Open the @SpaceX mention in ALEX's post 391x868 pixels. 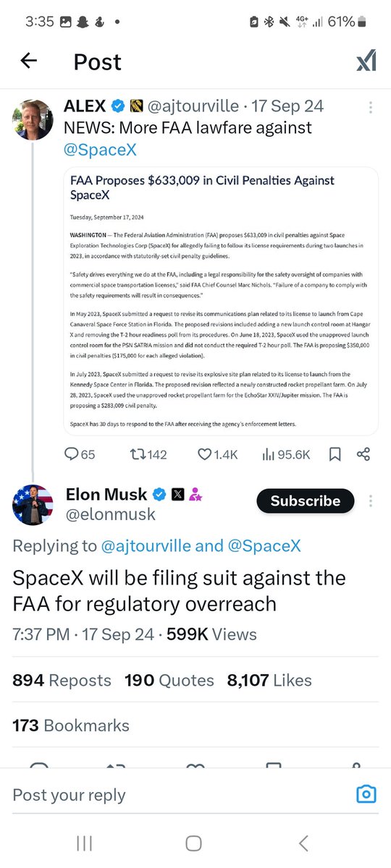click(x=101, y=150)
